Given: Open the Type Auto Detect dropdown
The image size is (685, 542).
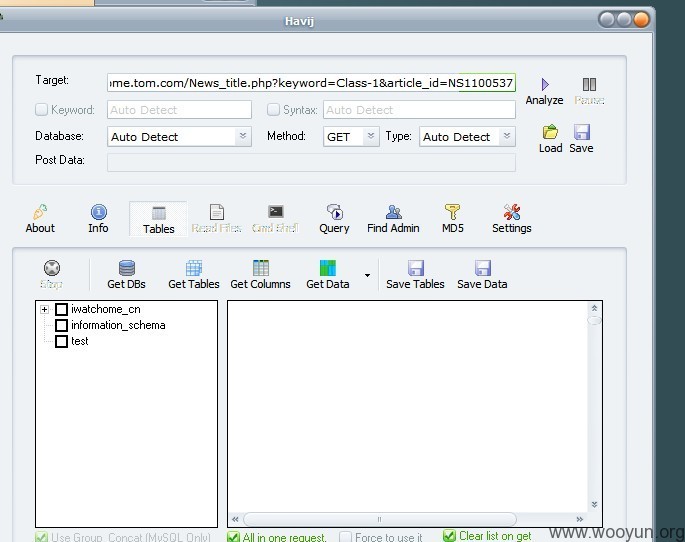Looking at the screenshot, I should coord(507,136).
